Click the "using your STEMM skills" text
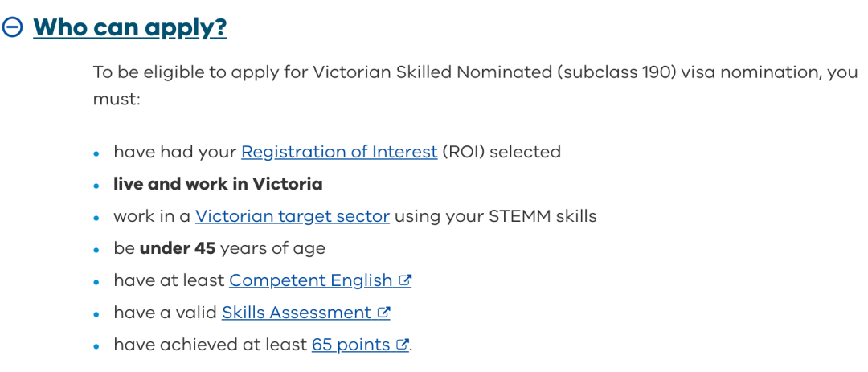 tap(495, 216)
